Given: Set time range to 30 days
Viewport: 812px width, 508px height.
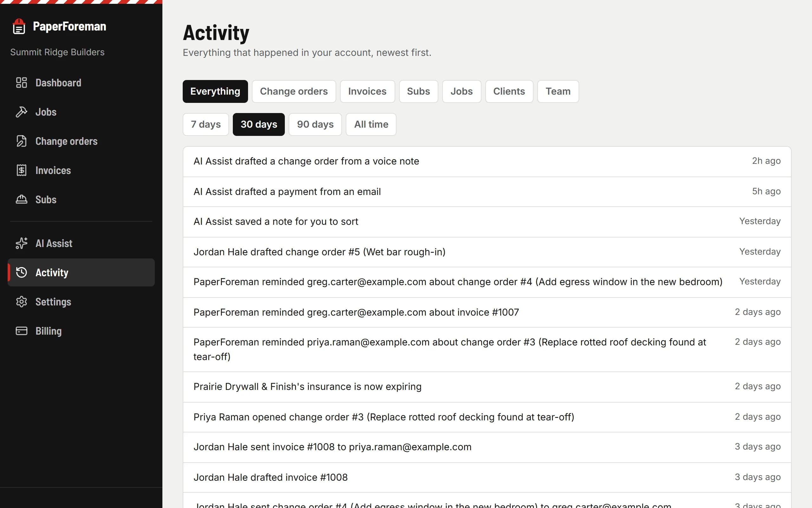Looking at the screenshot, I should (x=259, y=124).
